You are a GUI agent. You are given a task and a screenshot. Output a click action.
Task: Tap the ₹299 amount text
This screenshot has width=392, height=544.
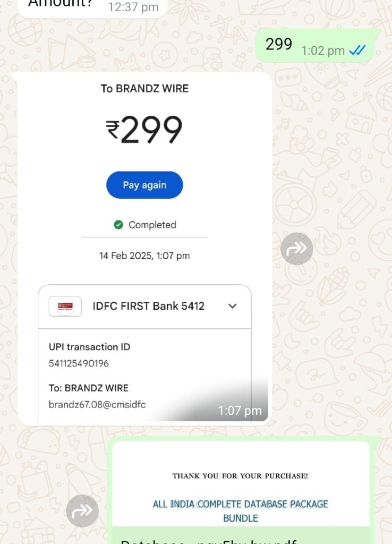[x=144, y=129]
